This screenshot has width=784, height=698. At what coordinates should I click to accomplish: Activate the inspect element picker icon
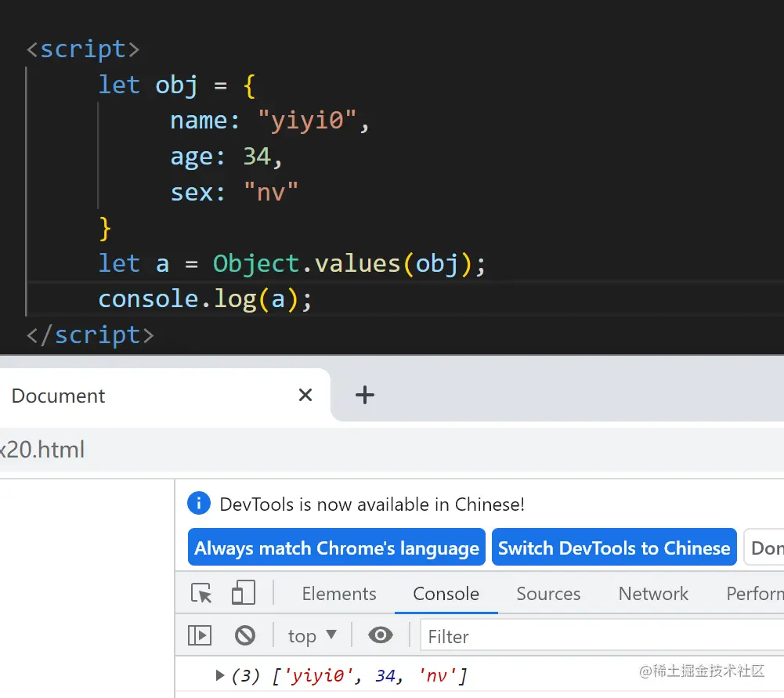pyautogui.click(x=201, y=594)
